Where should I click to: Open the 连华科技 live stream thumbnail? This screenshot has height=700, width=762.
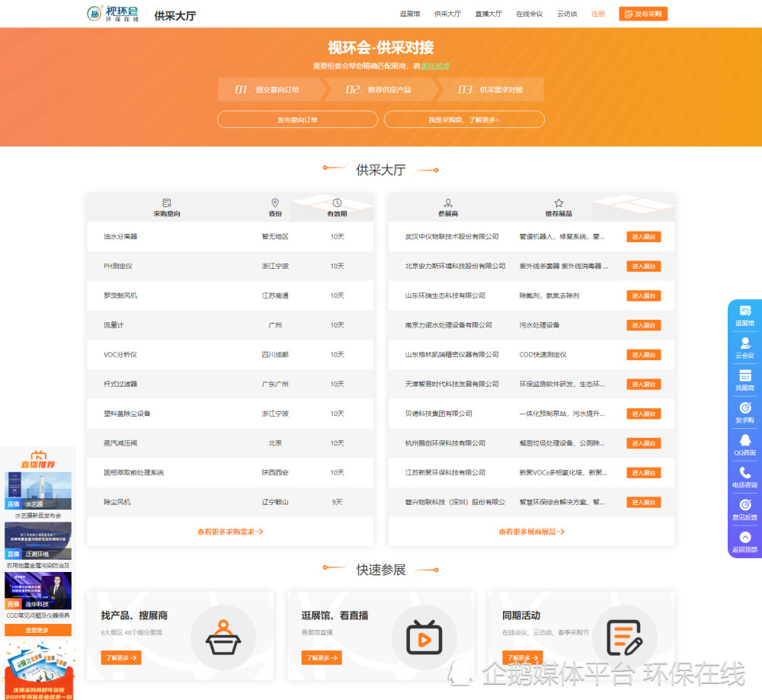[x=38, y=591]
